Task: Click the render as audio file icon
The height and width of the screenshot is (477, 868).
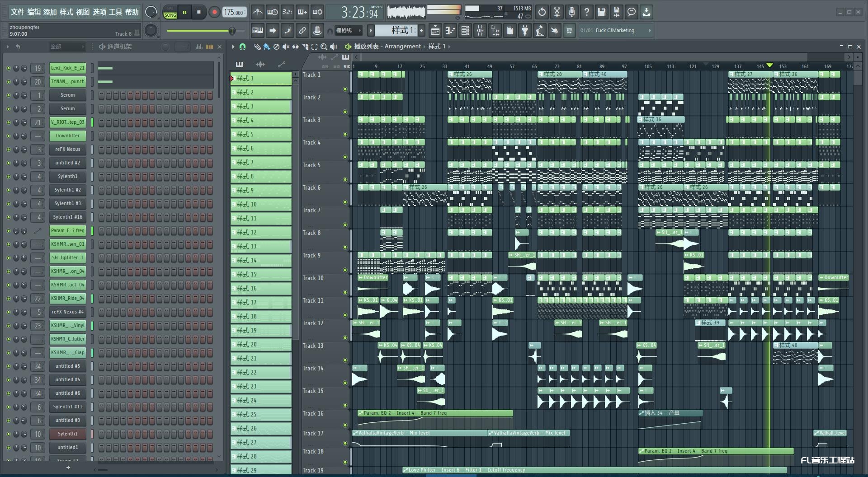Action: (x=617, y=12)
